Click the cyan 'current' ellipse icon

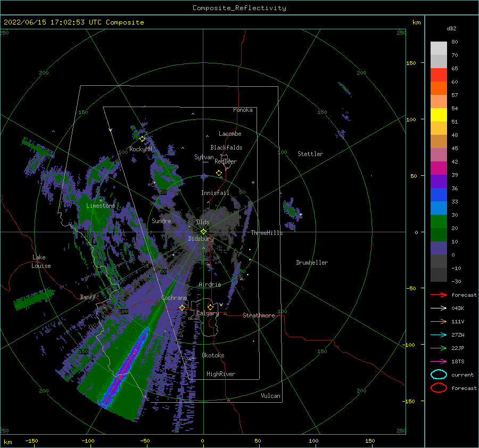tap(439, 374)
